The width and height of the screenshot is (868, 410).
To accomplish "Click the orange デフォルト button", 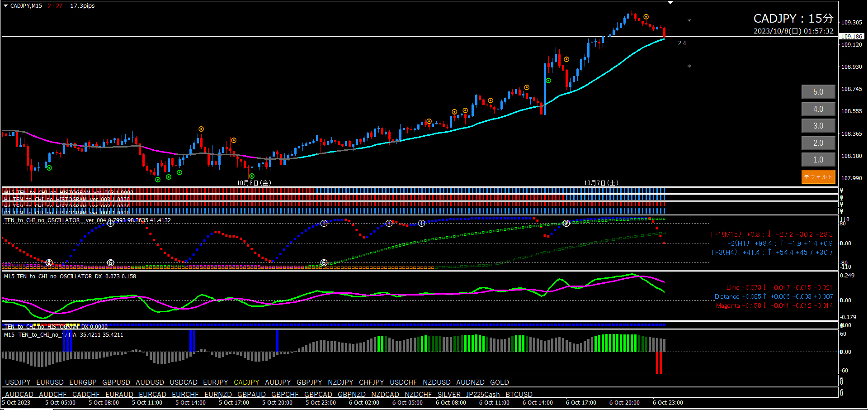I will point(818,177).
